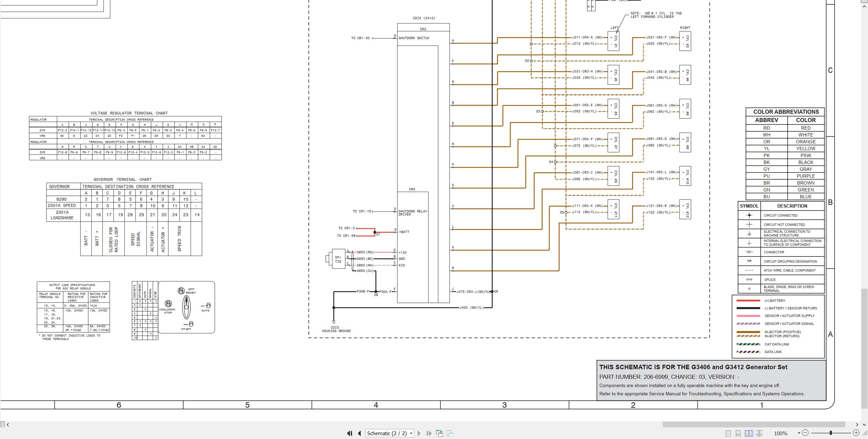The height and width of the screenshot is (439, 868).
Task: Click the GOVERNOR TERMINAL CHART title
Action: pyautogui.click(x=122, y=179)
